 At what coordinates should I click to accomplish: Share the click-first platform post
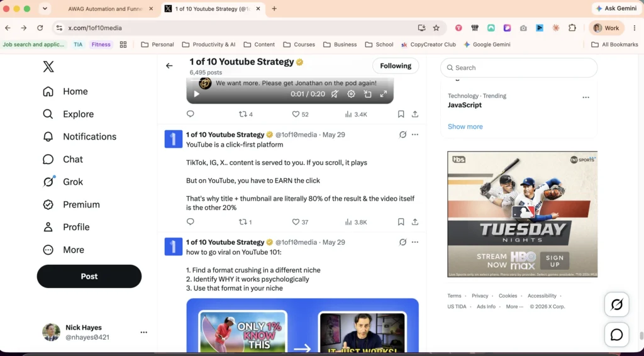pyautogui.click(x=415, y=222)
